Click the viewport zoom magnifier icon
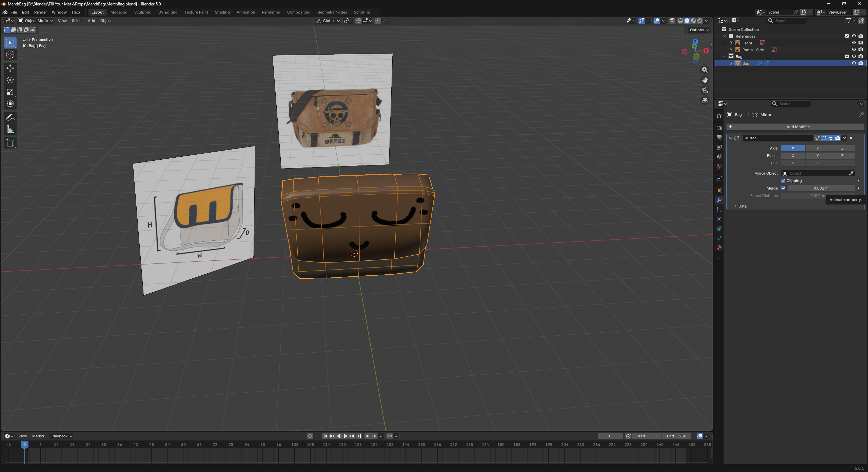This screenshot has width=868, height=472. (x=705, y=70)
